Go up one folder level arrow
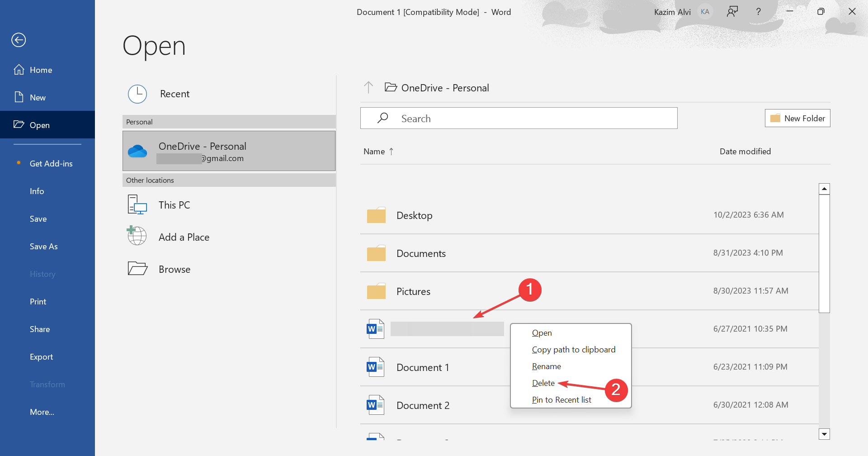This screenshot has width=868, height=456. [368, 87]
